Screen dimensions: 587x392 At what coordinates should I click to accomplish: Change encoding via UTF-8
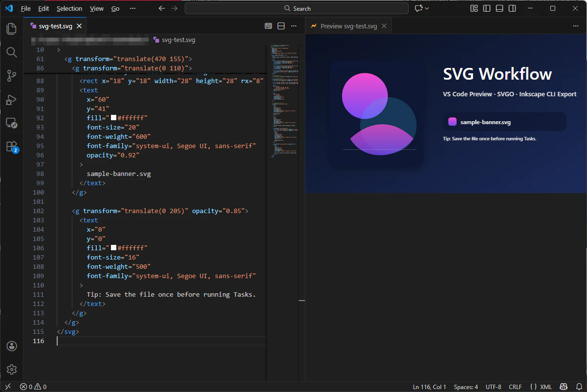coord(494,387)
